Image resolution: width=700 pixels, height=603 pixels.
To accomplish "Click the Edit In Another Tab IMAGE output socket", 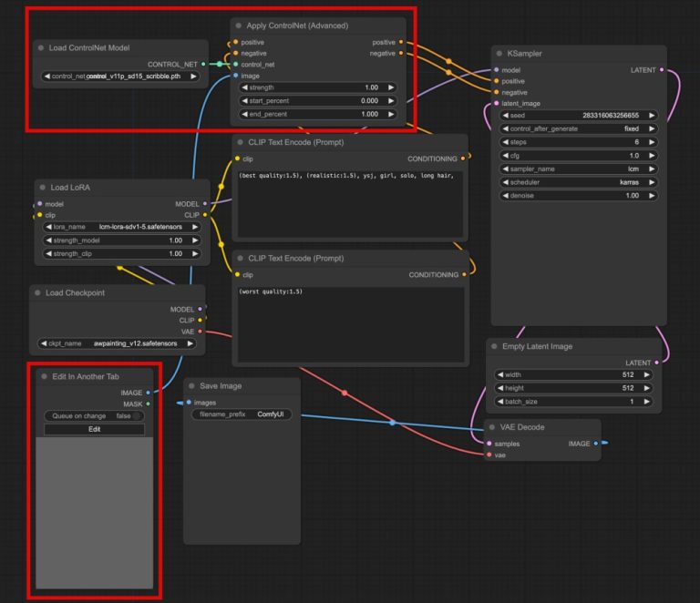I will 149,393.
